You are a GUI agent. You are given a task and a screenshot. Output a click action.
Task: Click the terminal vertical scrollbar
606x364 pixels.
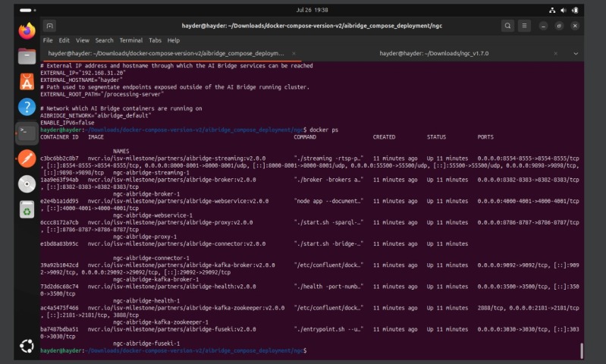click(x=582, y=350)
